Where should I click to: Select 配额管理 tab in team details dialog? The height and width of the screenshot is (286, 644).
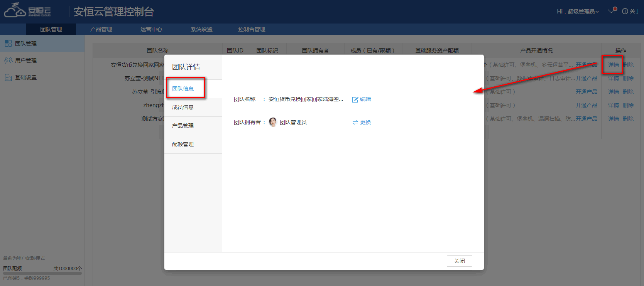coord(193,144)
